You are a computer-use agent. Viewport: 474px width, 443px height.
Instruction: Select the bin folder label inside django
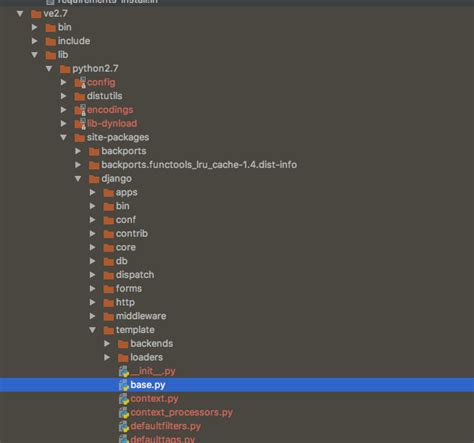tap(123, 206)
